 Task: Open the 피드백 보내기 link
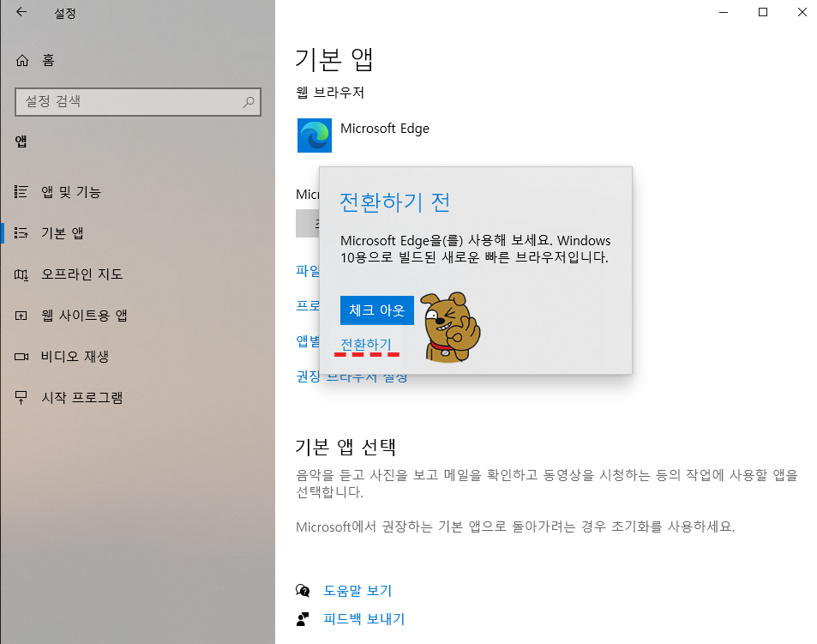tap(363, 618)
